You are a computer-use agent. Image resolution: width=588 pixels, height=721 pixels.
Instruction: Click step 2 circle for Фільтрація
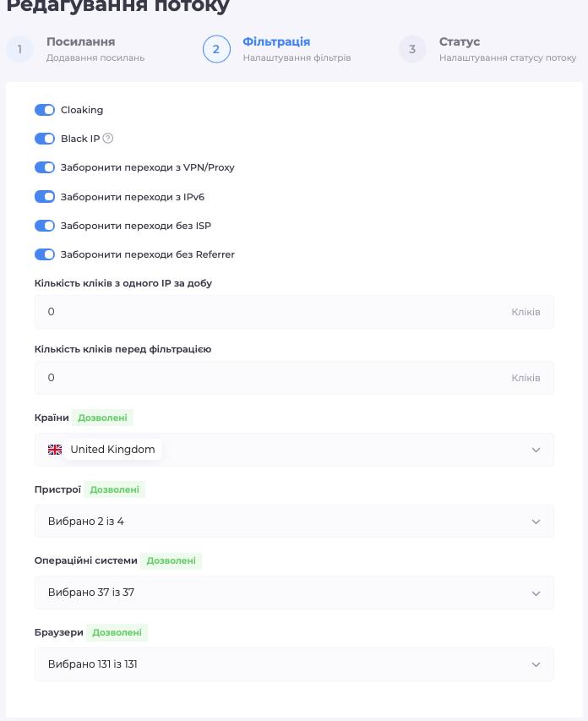click(x=216, y=49)
